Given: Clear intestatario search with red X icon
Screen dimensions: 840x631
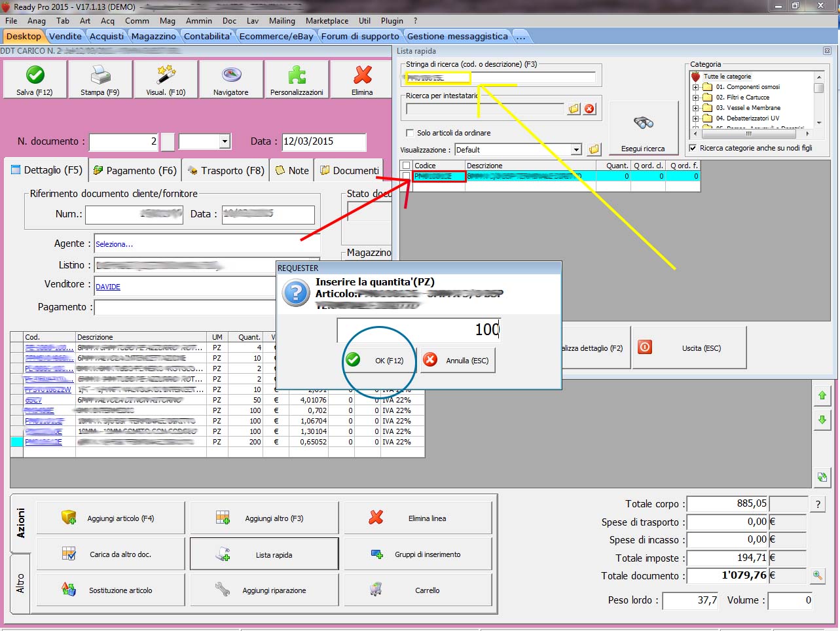Looking at the screenshot, I should pyautogui.click(x=589, y=109).
